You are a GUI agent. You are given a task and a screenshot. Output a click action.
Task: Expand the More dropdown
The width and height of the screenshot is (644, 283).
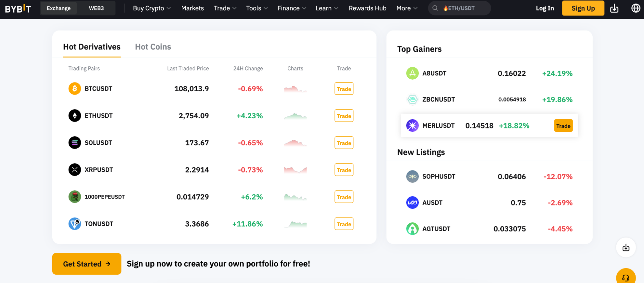click(x=407, y=8)
